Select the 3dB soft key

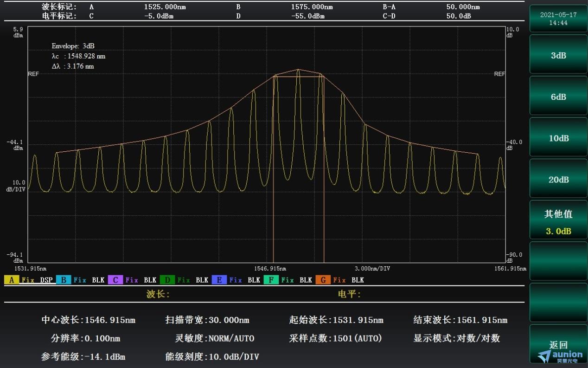point(558,55)
